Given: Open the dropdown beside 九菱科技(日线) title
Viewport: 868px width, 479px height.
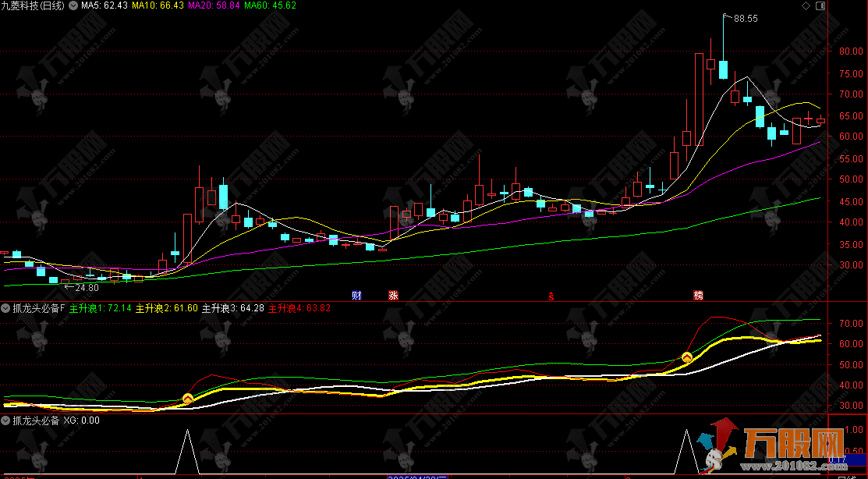Looking at the screenshot, I should click(73, 5).
